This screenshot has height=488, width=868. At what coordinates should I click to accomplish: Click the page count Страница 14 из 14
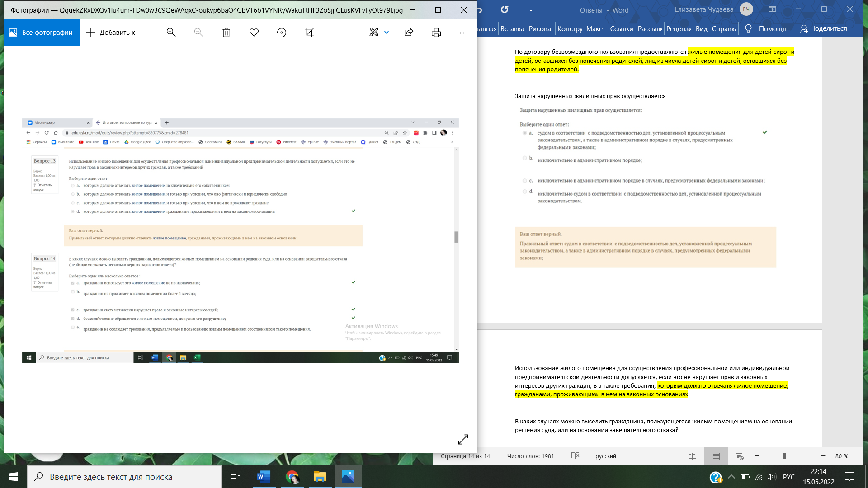point(465,456)
